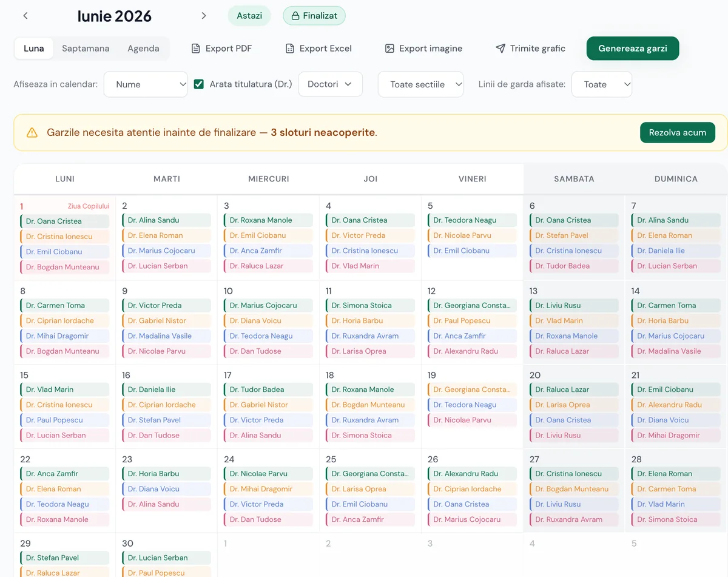Click the warning triangle icon

[32, 132]
